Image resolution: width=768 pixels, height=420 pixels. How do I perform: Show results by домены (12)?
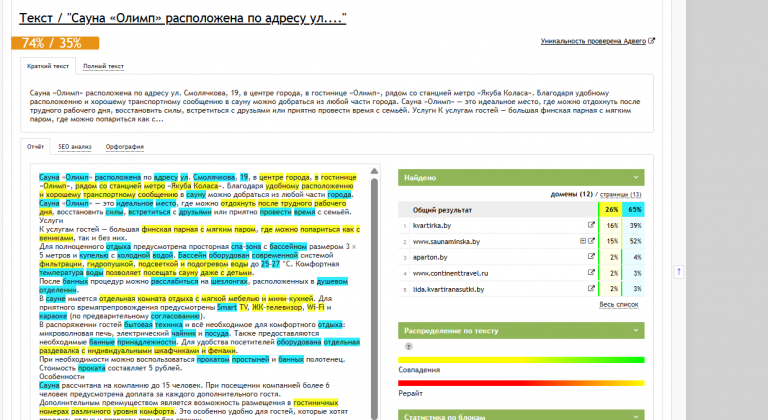[x=572, y=195]
